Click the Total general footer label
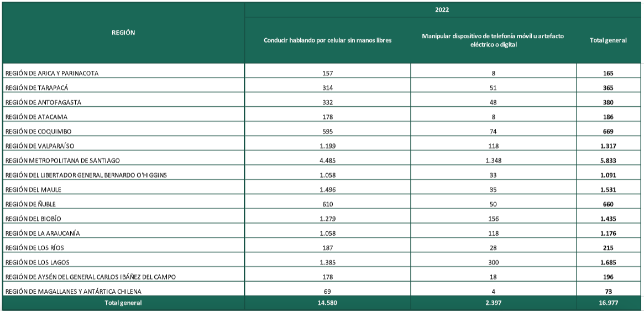 [x=123, y=303]
